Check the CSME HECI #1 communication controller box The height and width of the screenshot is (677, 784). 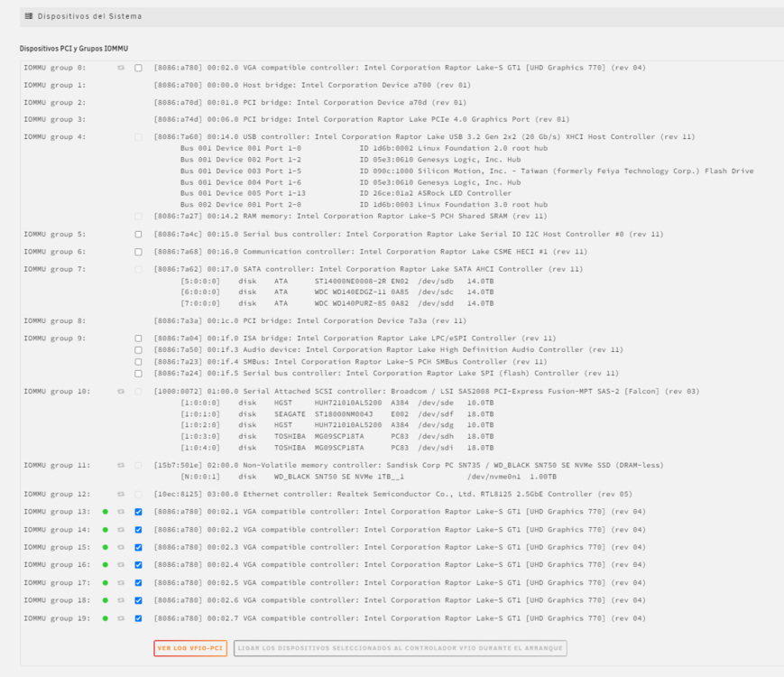point(139,252)
